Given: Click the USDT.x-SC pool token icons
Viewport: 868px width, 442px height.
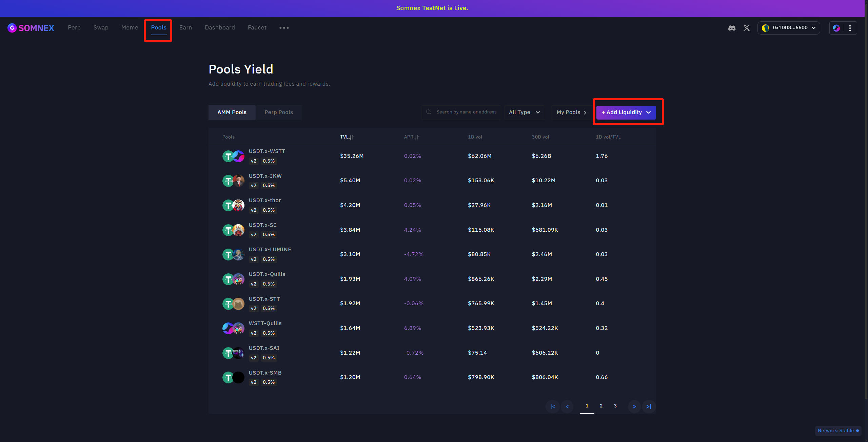Looking at the screenshot, I should [233, 230].
